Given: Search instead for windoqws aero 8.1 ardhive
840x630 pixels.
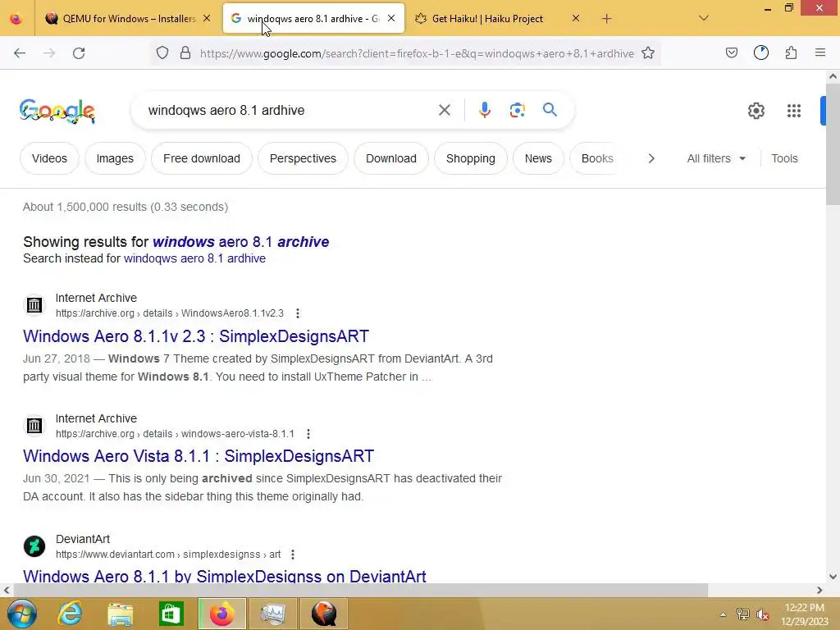Looking at the screenshot, I should click(x=194, y=258).
